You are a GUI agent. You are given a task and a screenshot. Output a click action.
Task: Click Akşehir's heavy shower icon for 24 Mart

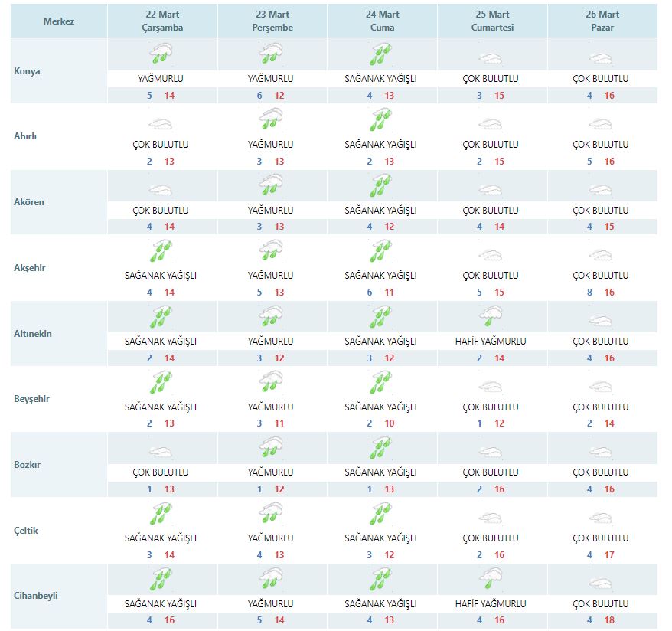coord(380,251)
